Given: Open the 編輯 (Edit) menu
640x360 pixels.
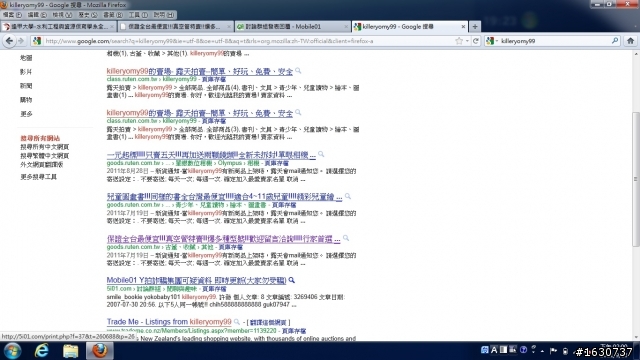Looking at the screenshot, I should tap(37, 15).
